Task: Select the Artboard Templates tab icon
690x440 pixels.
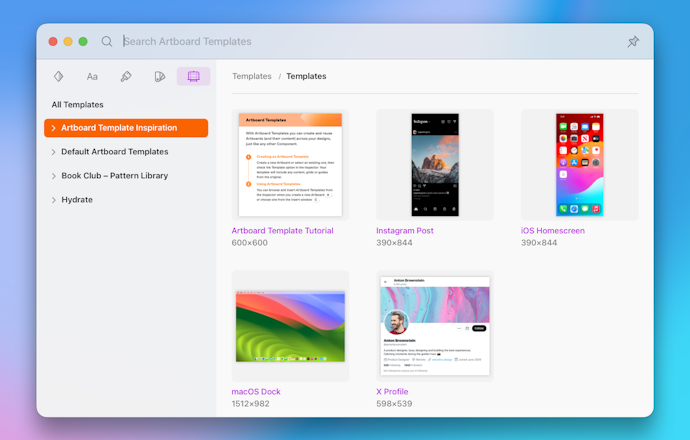Action: 193,76
